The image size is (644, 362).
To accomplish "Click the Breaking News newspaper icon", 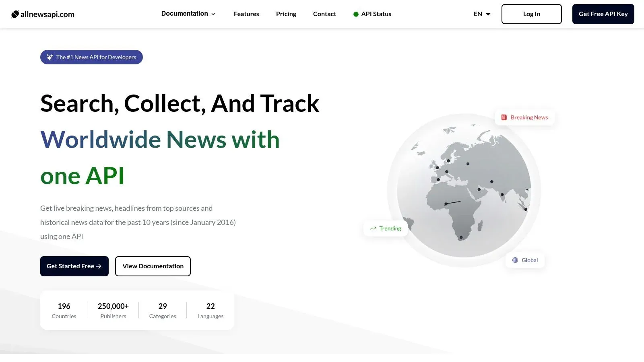I will point(504,117).
